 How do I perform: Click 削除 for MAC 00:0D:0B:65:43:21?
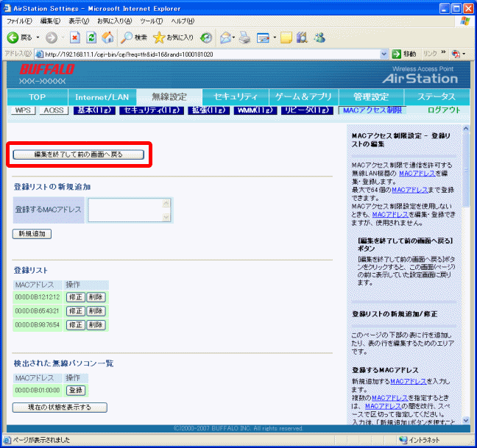click(96, 311)
